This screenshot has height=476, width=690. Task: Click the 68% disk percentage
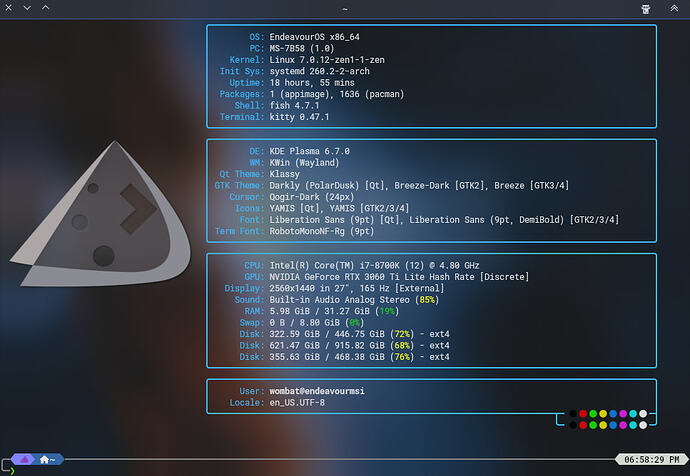(x=402, y=346)
